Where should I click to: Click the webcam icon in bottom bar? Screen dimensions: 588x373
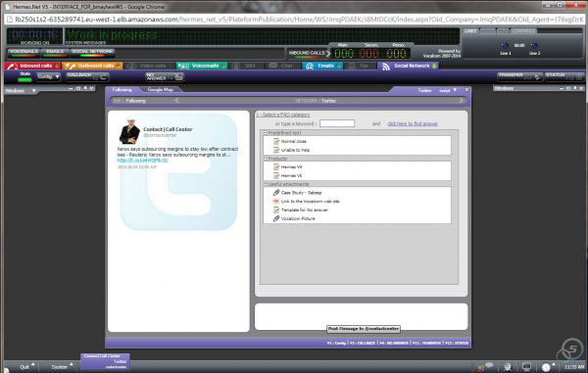[508, 366]
